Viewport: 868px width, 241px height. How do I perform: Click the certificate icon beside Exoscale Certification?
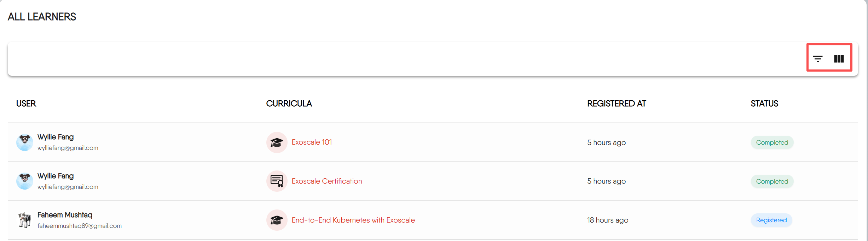pyautogui.click(x=277, y=181)
